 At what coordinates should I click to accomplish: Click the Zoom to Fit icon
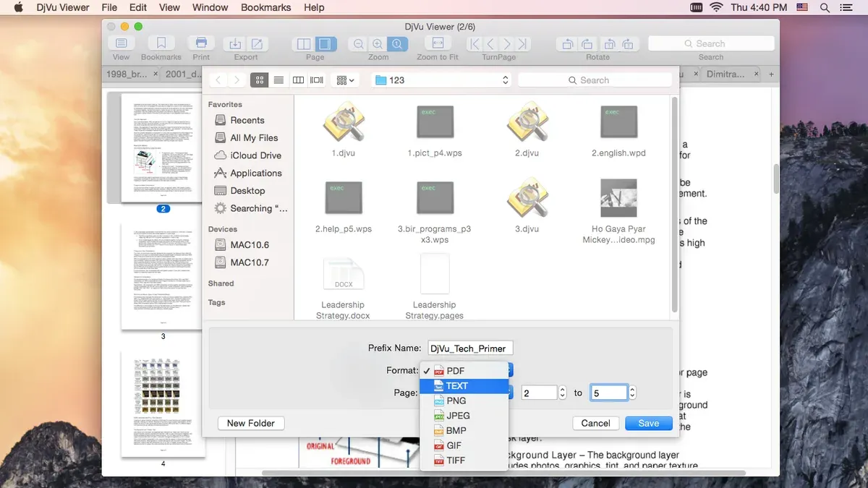[437, 44]
